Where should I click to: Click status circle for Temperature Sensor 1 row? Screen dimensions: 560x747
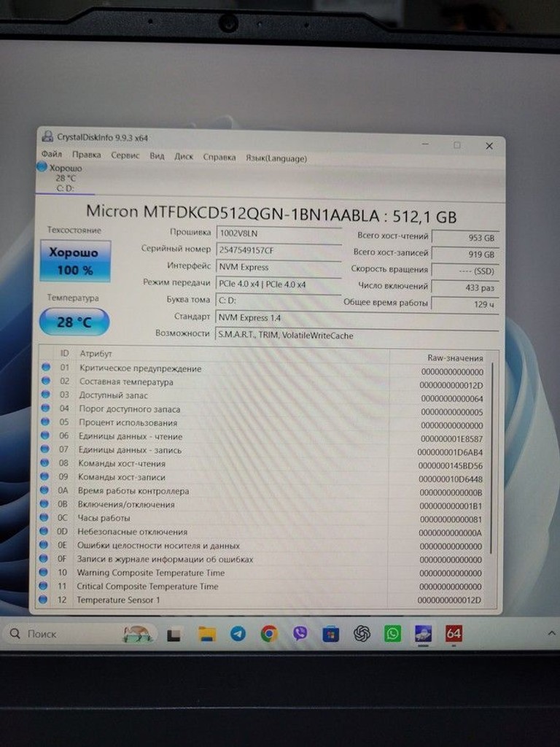[43, 600]
